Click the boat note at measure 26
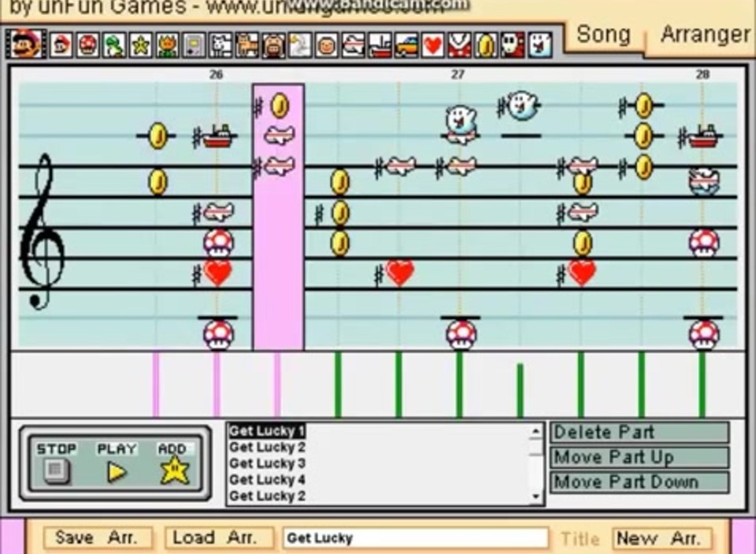This screenshot has width=756, height=554. (x=219, y=136)
